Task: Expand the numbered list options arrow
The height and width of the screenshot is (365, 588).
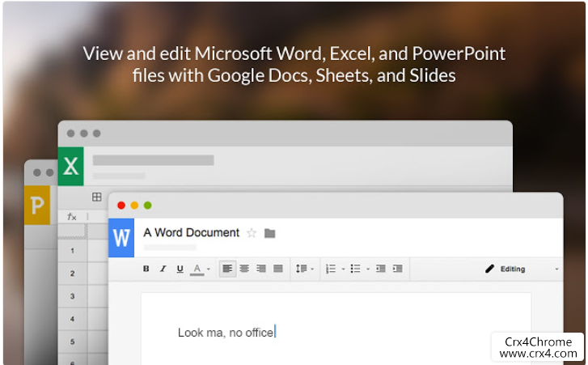Action: (x=343, y=269)
